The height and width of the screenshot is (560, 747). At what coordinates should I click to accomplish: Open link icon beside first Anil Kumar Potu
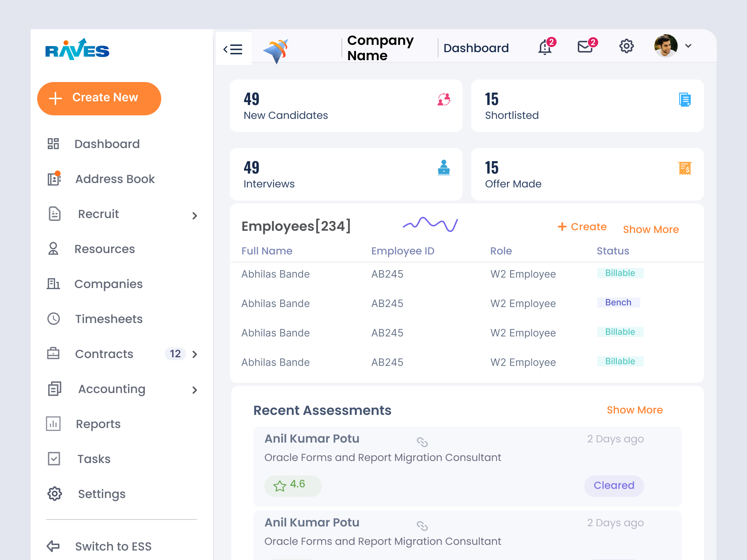pos(422,442)
